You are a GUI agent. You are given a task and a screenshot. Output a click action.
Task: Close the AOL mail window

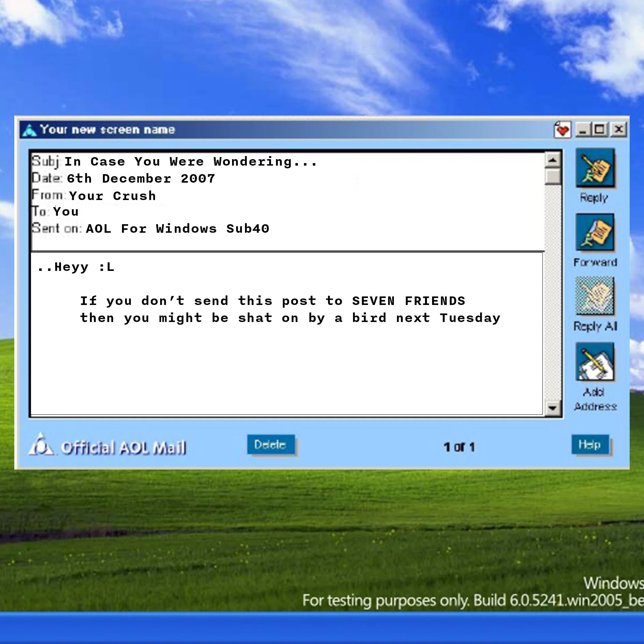point(618,130)
